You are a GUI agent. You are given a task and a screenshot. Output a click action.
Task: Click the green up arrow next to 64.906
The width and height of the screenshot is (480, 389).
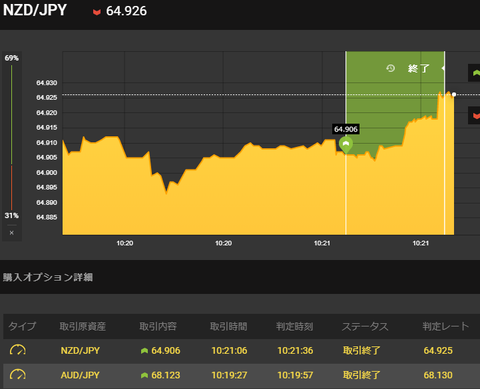pyautogui.click(x=144, y=351)
